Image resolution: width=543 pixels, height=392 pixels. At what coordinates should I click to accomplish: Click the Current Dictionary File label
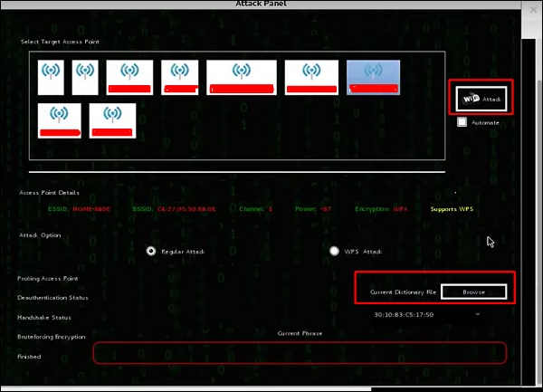(x=403, y=292)
